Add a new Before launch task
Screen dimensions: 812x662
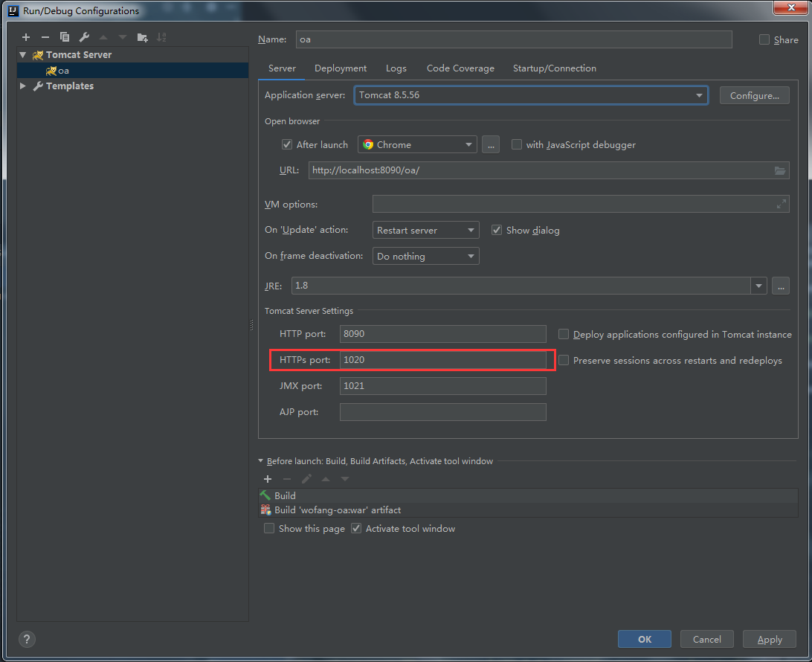tap(268, 479)
